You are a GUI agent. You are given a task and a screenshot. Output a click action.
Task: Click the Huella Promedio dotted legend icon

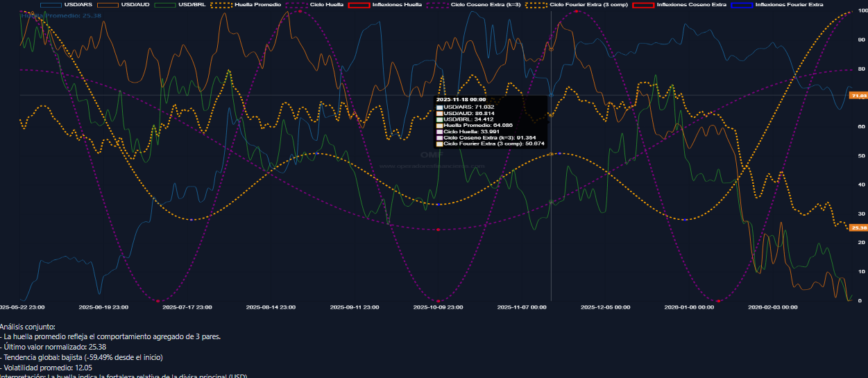point(221,5)
